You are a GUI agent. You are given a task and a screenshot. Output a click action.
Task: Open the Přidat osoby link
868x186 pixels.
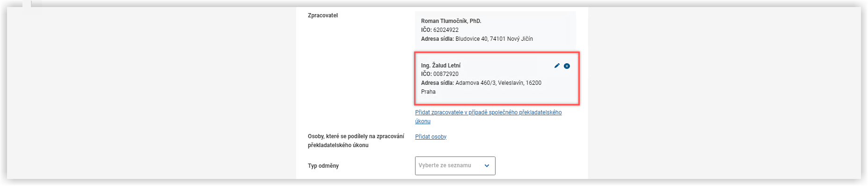(x=431, y=137)
